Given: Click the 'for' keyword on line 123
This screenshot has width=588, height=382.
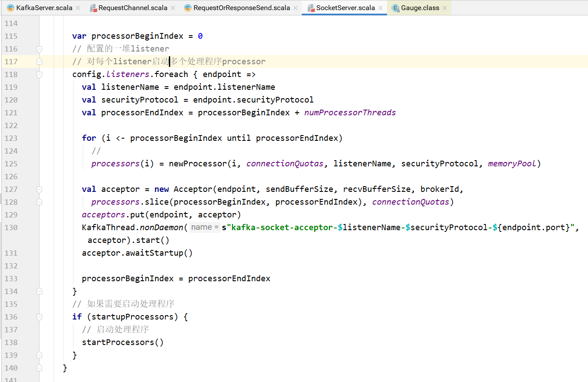Looking at the screenshot, I should (x=89, y=138).
